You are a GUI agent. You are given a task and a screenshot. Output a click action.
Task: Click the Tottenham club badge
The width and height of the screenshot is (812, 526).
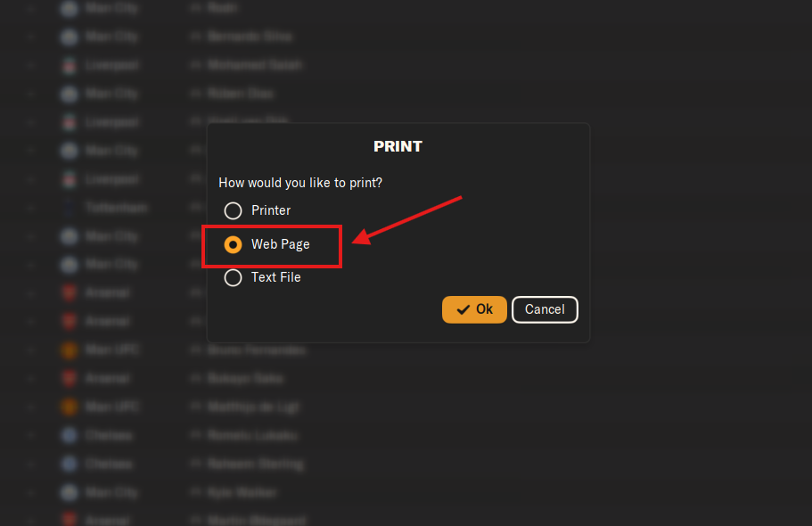click(69, 208)
